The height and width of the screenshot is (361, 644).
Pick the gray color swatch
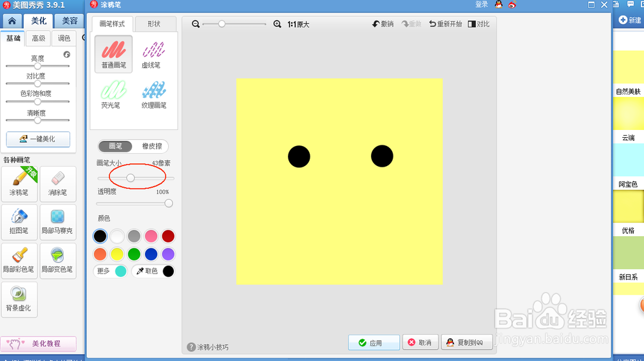click(x=134, y=236)
